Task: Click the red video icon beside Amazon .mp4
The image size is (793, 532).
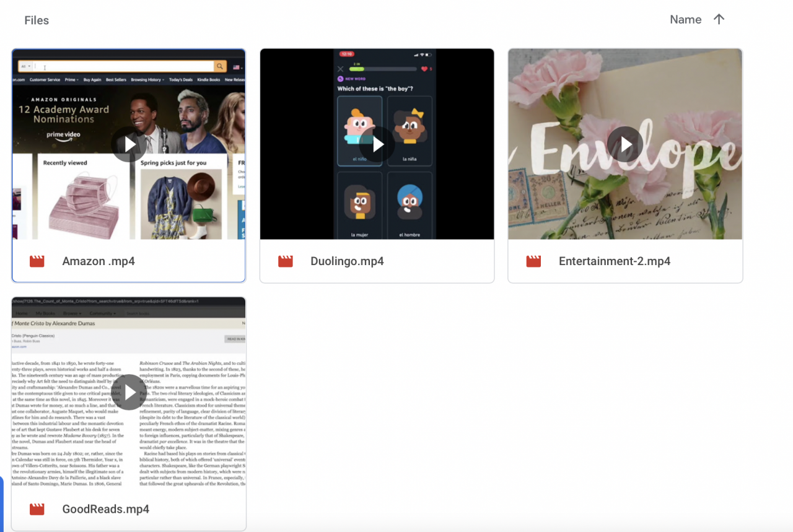Action: (x=37, y=261)
